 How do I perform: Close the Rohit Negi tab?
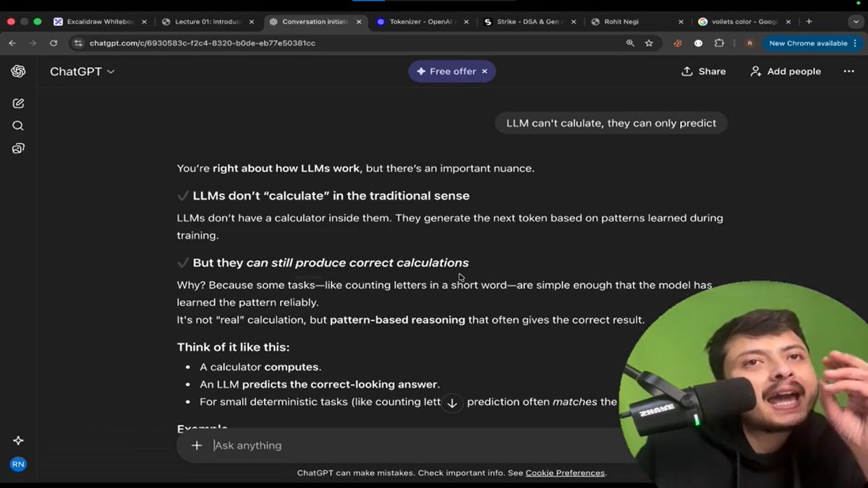point(681,22)
